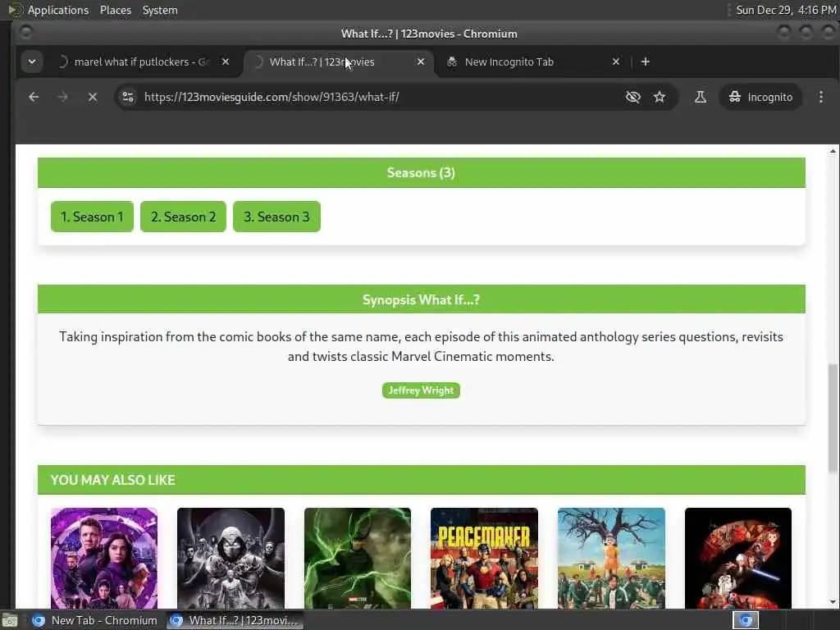Screen dimensions: 840x630
Task: Click the window menu button in title bar
Action: point(25,33)
